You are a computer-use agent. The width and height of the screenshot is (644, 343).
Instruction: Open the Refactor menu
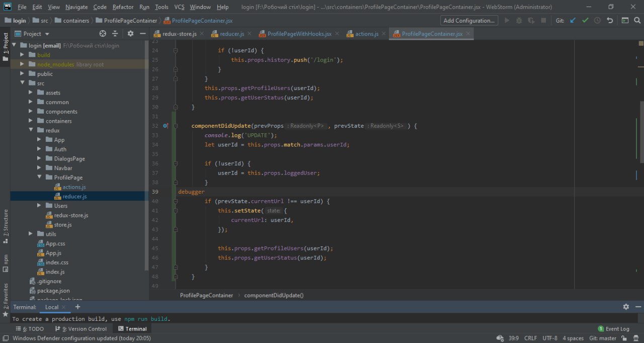point(123,7)
